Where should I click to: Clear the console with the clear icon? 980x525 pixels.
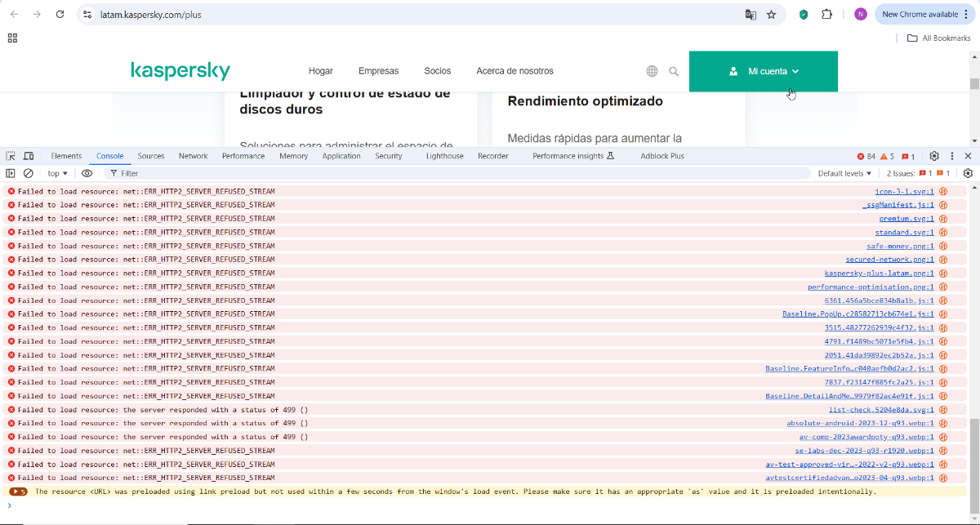(29, 173)
